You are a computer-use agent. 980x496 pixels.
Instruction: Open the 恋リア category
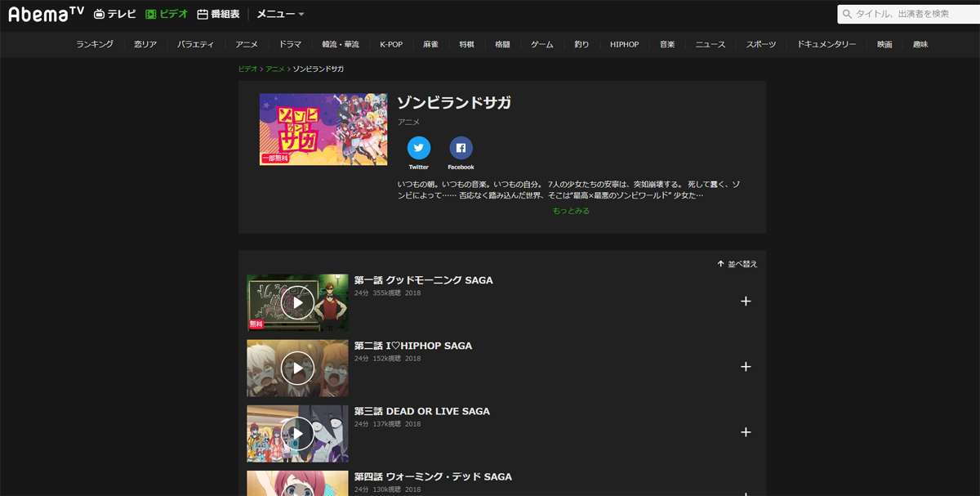coord(145,44)
